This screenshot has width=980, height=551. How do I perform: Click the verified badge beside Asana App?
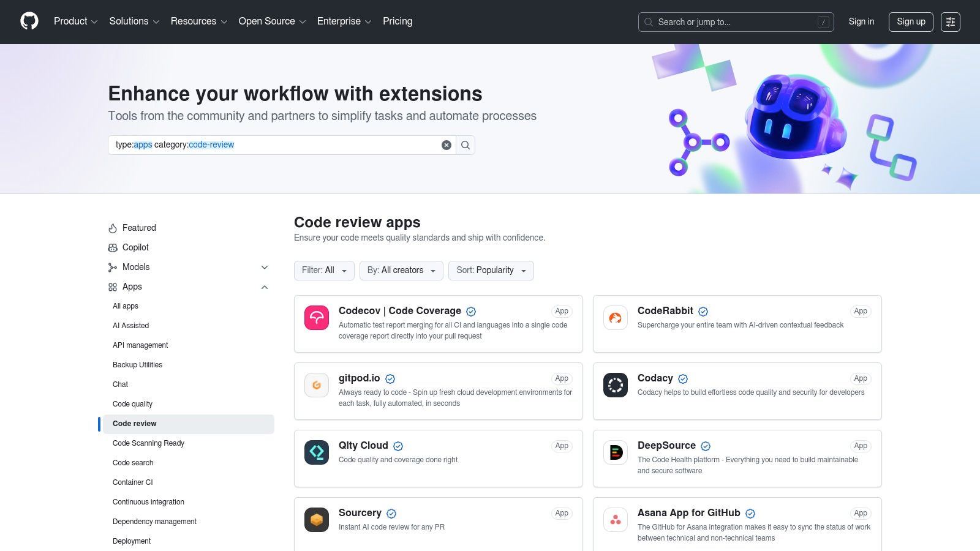750,514
